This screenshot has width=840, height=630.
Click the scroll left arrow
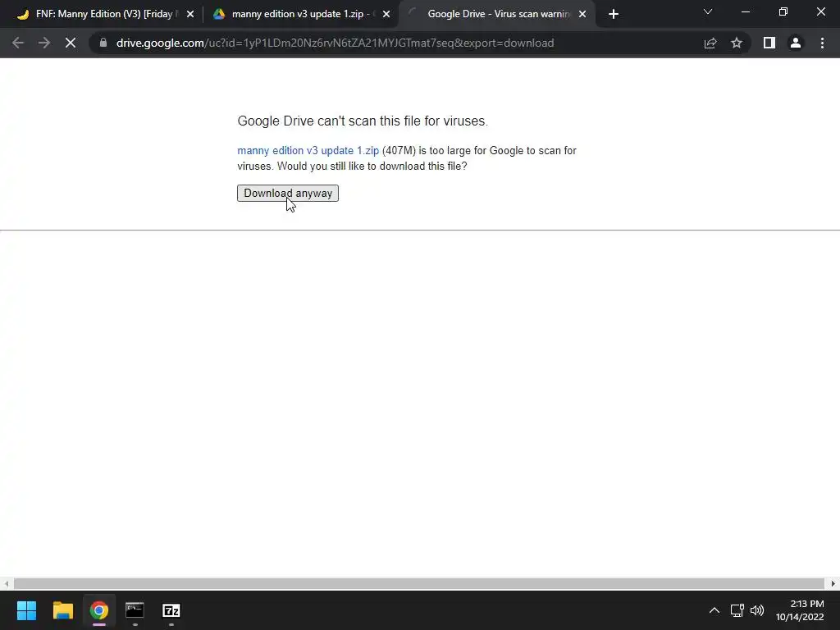click(6, 583)
